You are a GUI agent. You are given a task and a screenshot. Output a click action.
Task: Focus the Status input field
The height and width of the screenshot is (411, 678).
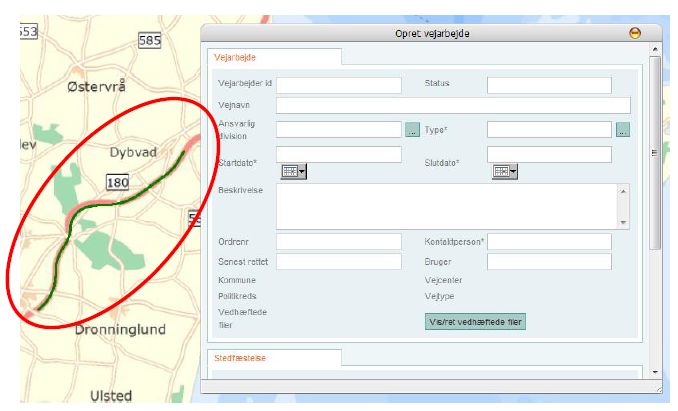coord(548,85)
